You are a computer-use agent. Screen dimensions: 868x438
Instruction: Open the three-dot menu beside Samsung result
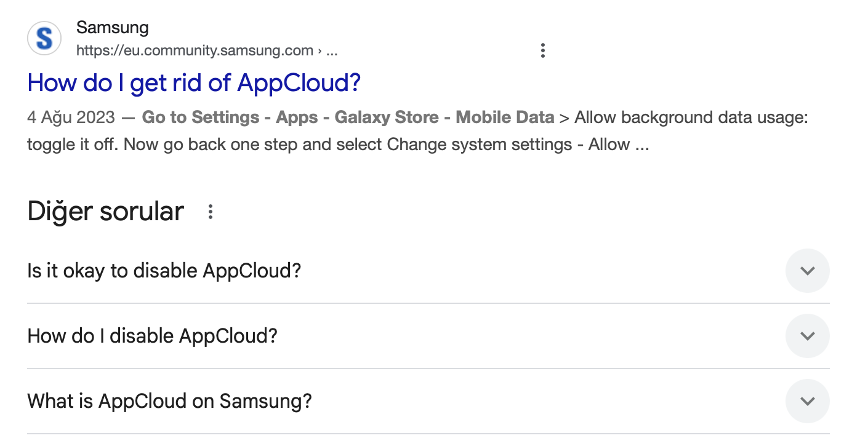542,50
